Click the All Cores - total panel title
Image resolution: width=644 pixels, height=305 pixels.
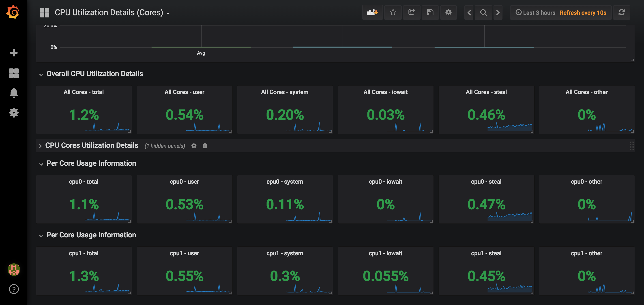[84, 92]
